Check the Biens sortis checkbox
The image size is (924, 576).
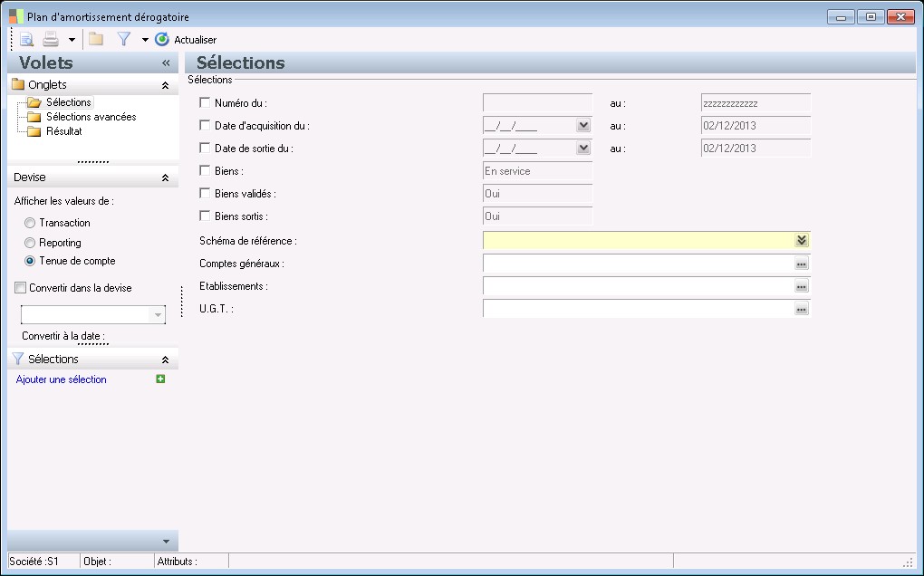[x=205, y=216]
